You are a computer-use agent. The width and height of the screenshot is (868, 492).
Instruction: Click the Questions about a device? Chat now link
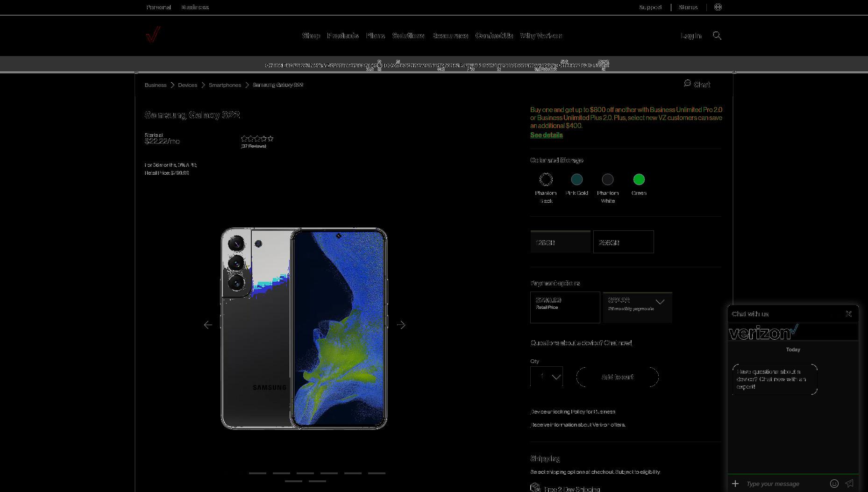pyautogui.click(x=581, y=343)
